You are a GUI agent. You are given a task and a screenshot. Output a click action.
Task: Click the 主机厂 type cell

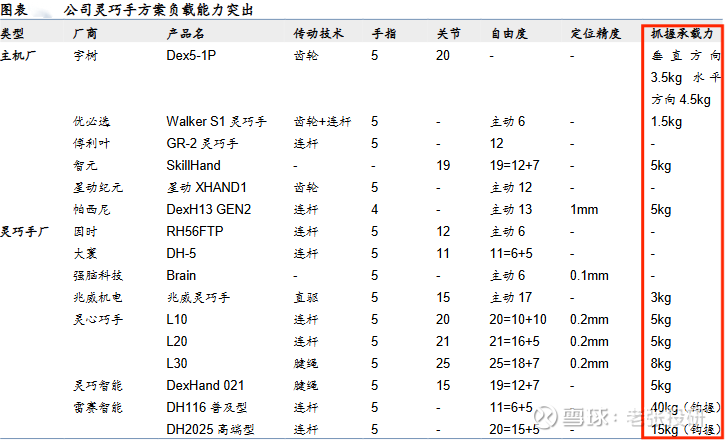[18, 56]
